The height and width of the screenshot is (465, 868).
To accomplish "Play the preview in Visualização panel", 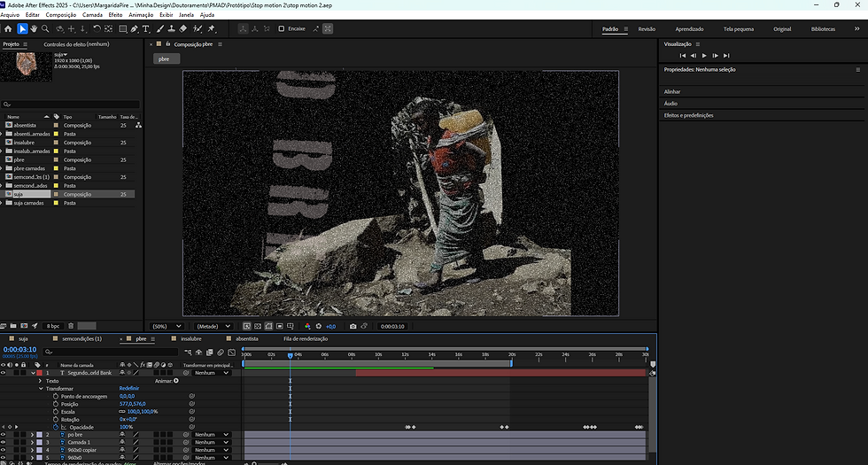I will (704, 55).
